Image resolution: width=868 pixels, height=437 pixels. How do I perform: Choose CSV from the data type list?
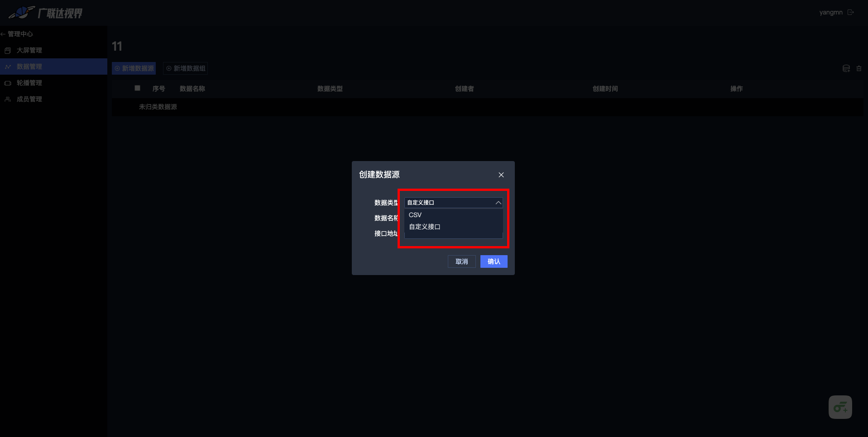pyautogui.click(x=415, y=215)
